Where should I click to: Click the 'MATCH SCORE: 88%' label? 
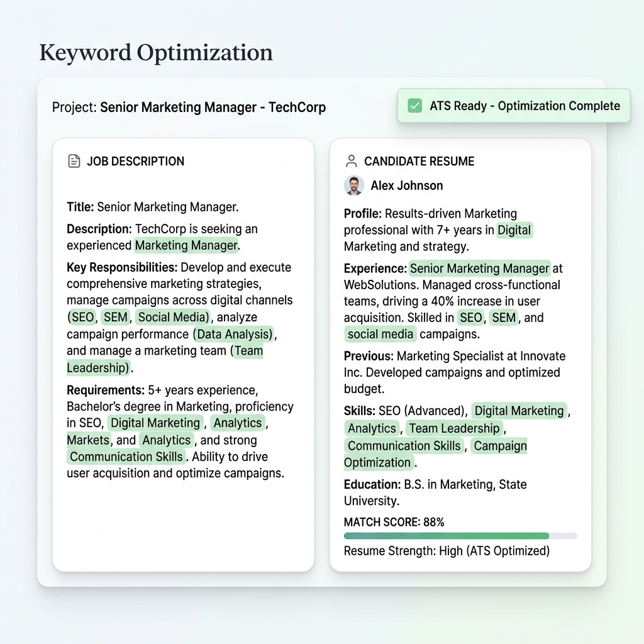(x=394, y=522)
